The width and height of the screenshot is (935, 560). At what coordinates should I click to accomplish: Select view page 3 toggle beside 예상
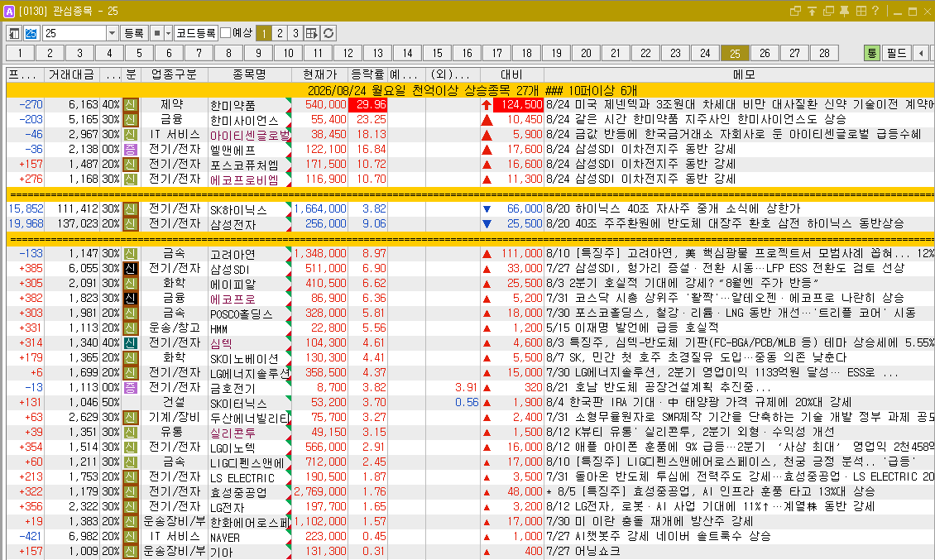(x=295, y=33)
